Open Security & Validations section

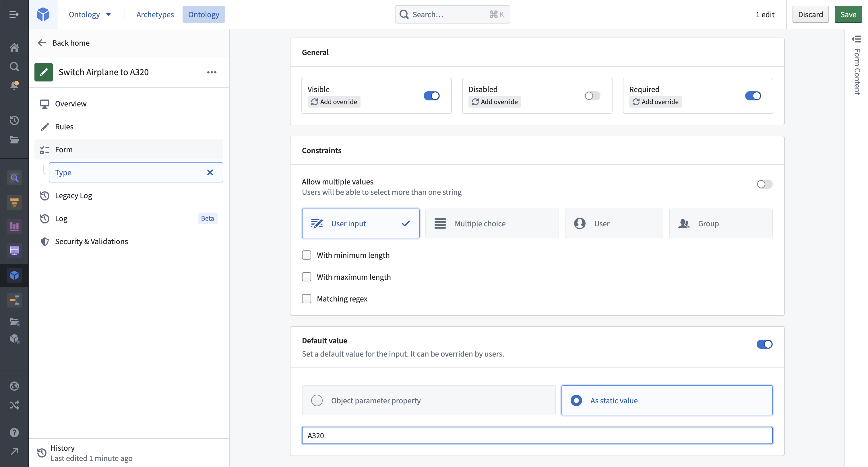pyautogui.click(x=129, y=242)
